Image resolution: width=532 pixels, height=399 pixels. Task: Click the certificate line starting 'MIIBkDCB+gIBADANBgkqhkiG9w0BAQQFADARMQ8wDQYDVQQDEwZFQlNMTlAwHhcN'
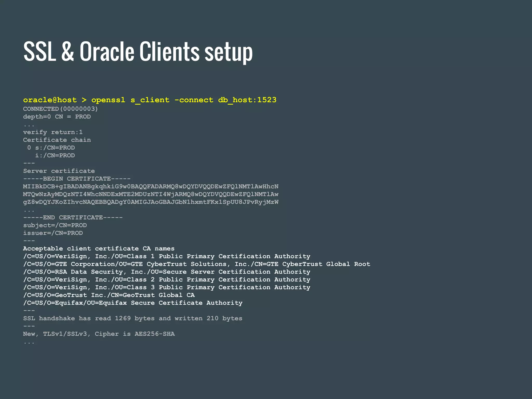[151, 187]
